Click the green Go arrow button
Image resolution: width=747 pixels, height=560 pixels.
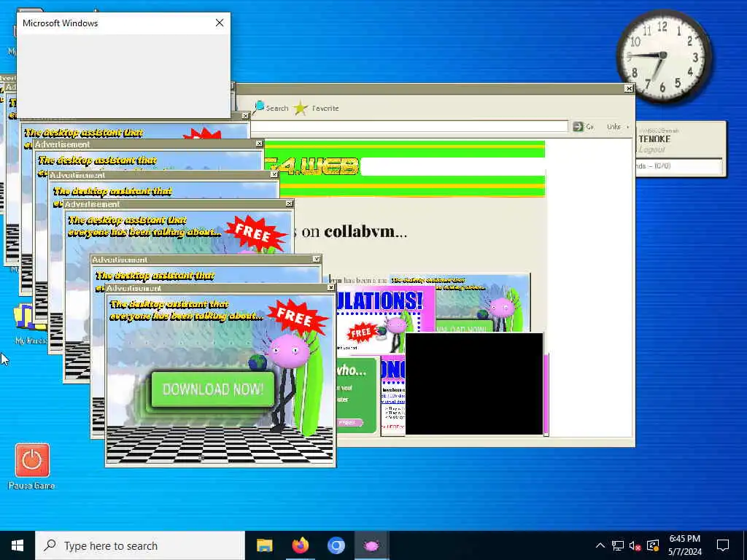pos(578,126)
